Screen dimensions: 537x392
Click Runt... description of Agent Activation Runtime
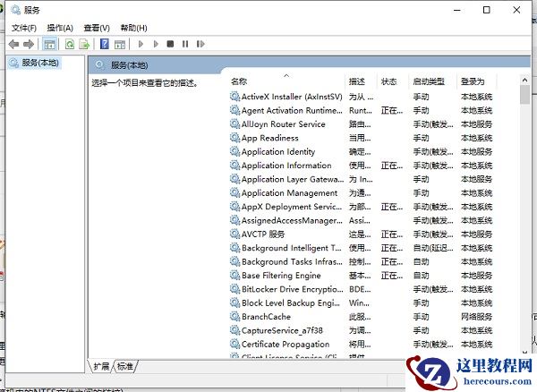pyautogui.click(x=361, y=110)
